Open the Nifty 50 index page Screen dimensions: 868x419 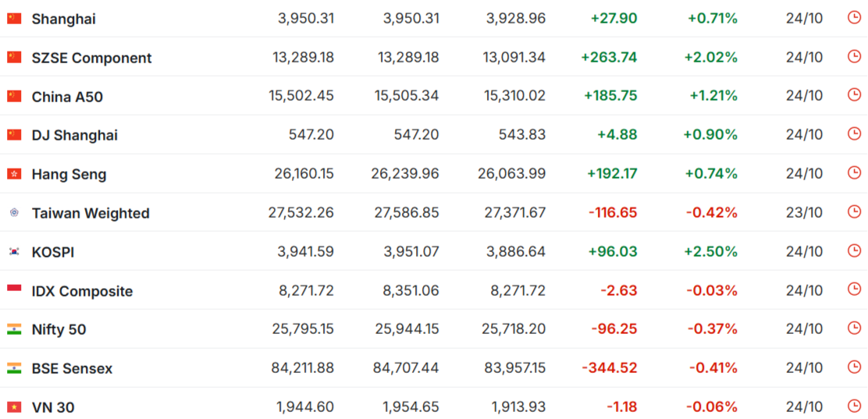click(x=59, y=330)
